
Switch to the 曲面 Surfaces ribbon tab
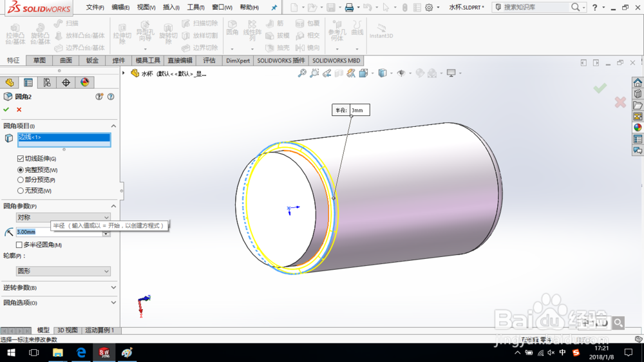click(66, 61)
